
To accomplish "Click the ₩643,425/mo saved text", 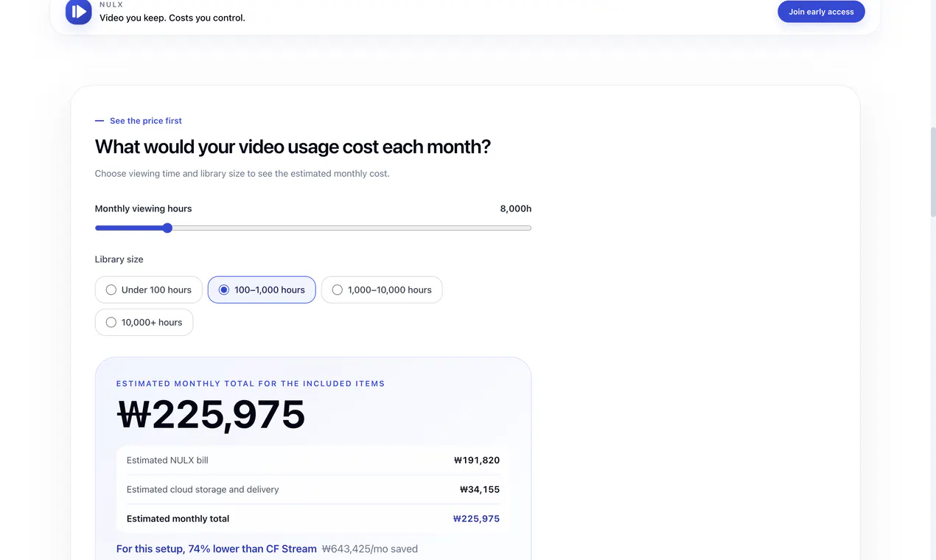I will 370,549.
